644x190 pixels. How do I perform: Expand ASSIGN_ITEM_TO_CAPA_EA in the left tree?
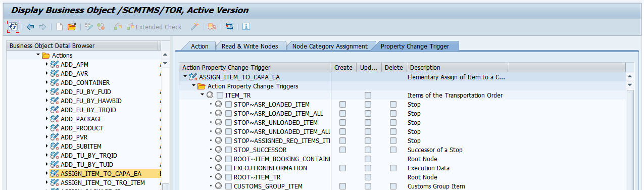tap(47, 174)
